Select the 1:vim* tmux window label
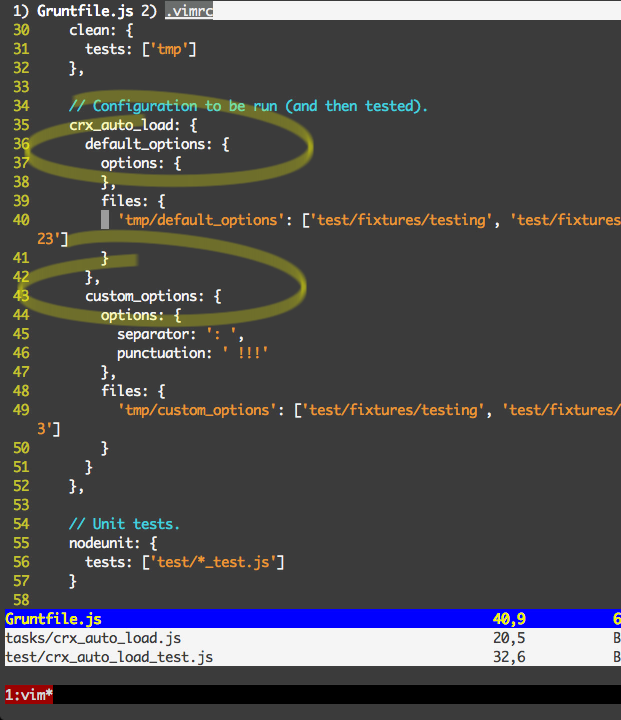The height and width of the screenshot is (720, 621). click(29, 694)
